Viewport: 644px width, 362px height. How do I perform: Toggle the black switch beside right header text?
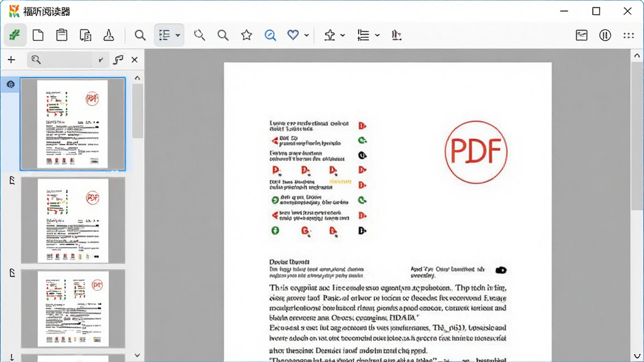[501, 270]
